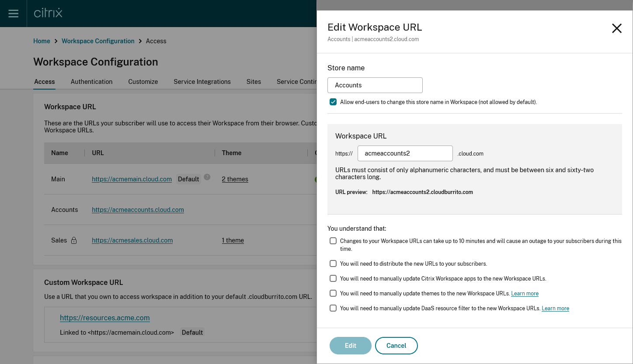Click the acmeaccounts2 URL text field
Viewport: 633px width, 364px height.
[x=405, y=153]
